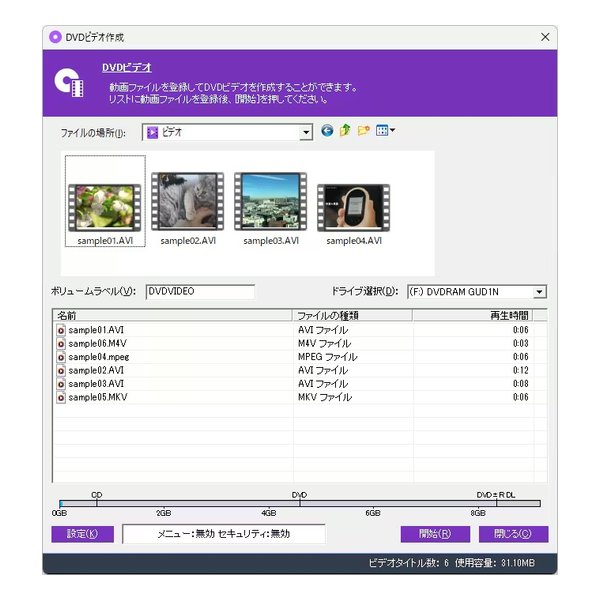Sort list by 再生時間 column header
This screenshot has height=600, width=600.
pyautogui.click(x=473, y=316)
